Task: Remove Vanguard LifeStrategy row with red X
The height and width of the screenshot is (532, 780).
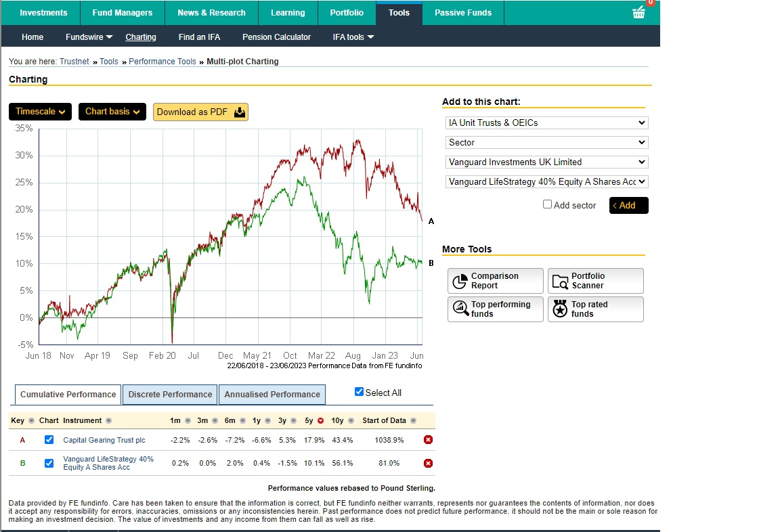Action: tap(428, 463)
